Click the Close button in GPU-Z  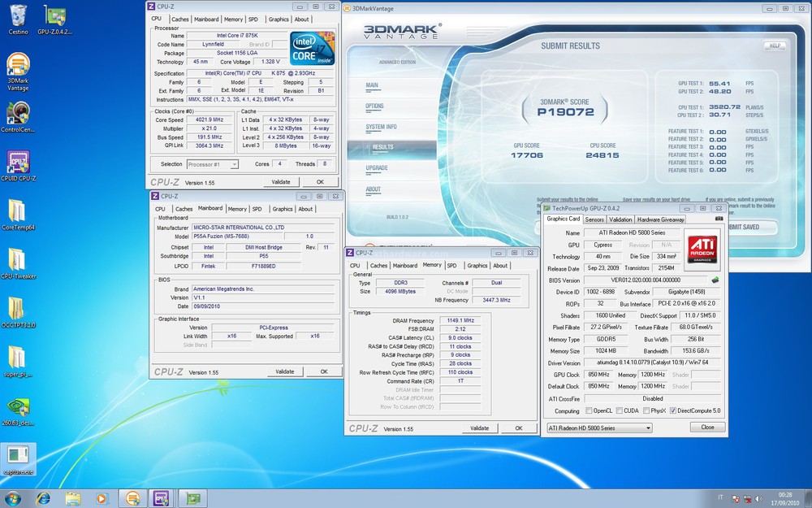(707, 428)
